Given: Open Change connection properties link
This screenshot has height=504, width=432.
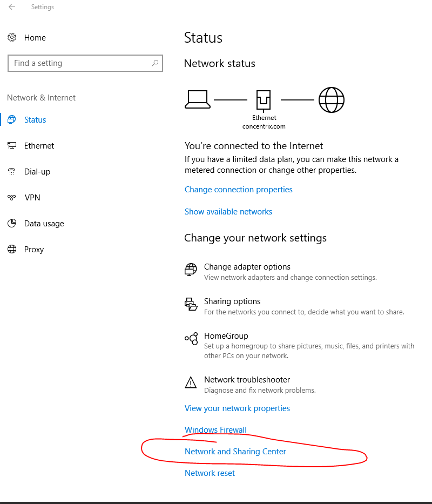Looking at the screenshot, I should [x=239, y=190].
